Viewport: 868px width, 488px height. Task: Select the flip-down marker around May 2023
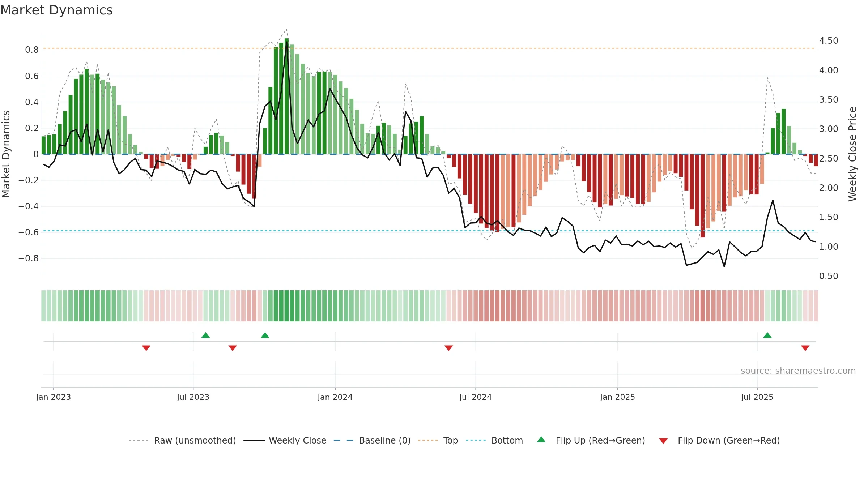click(146, 348)
